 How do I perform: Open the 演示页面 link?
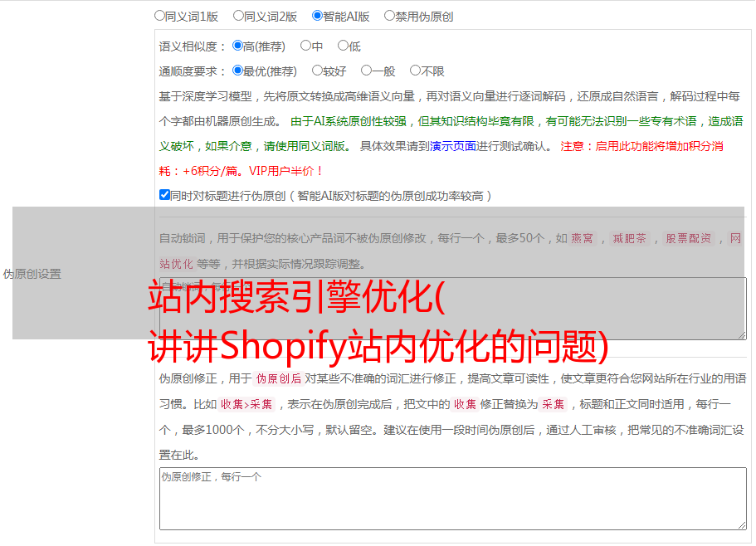(x=452, y=146)
